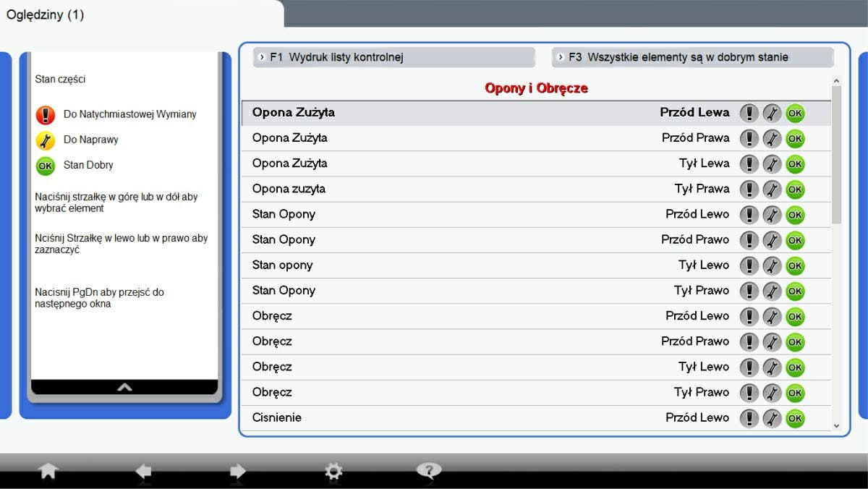Click the vertical scrollbar thumb

point(837,154)
